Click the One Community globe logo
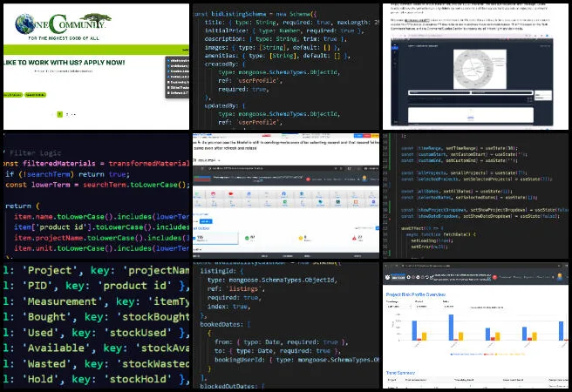 25,24
